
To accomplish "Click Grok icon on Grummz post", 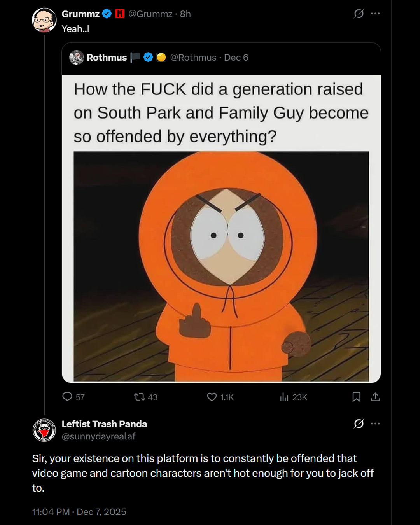I will click(x=359, y=14).
